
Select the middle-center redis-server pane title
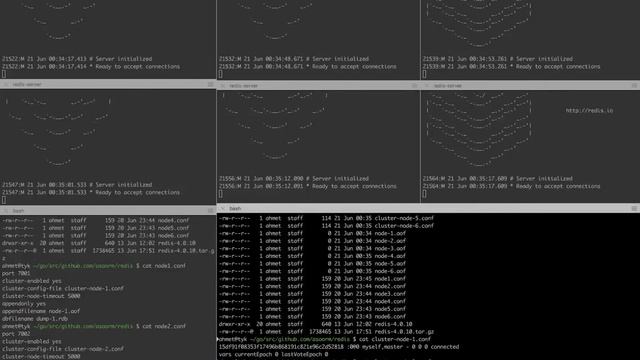click(243, 86)
